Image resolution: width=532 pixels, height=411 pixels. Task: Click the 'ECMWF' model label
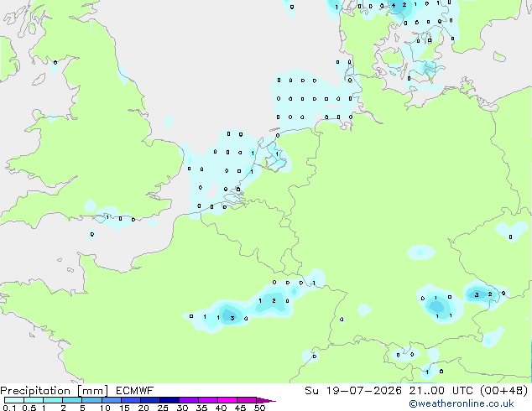(135, 391)
